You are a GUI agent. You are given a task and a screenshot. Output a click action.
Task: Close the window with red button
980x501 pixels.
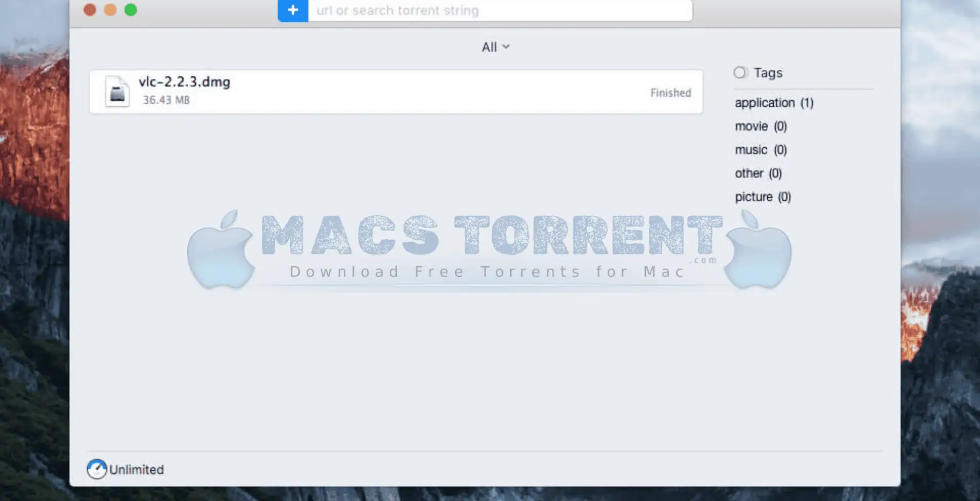coord(90,10)
